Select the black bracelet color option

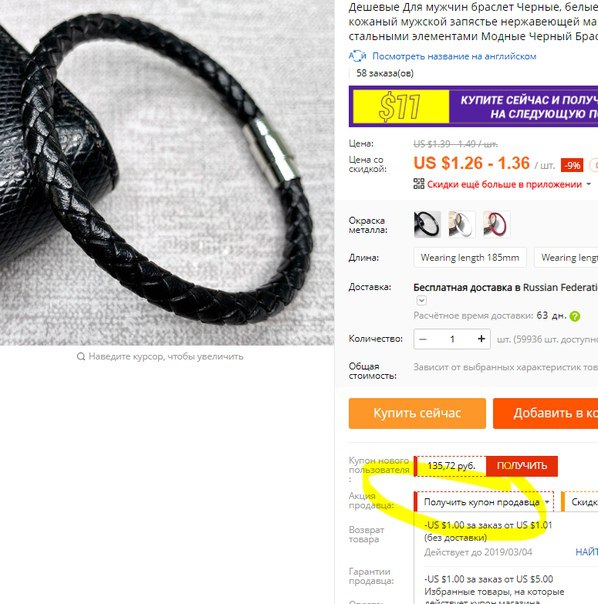427,224
